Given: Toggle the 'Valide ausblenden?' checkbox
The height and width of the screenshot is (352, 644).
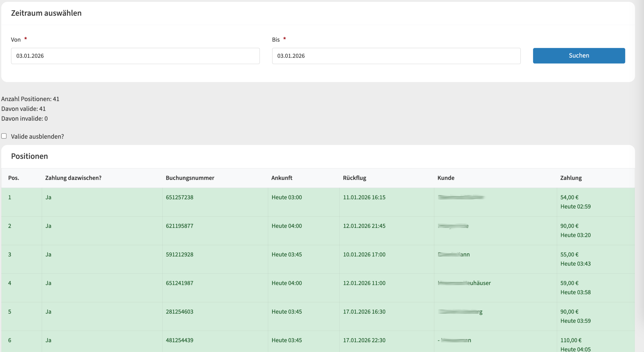Looking at the screenshot, I should coord(4,136).
